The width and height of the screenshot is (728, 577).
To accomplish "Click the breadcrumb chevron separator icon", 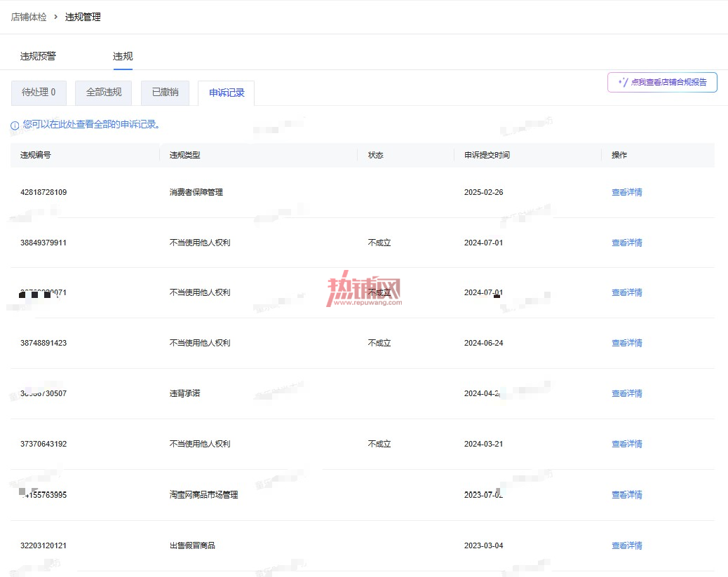I will point(55,17).
